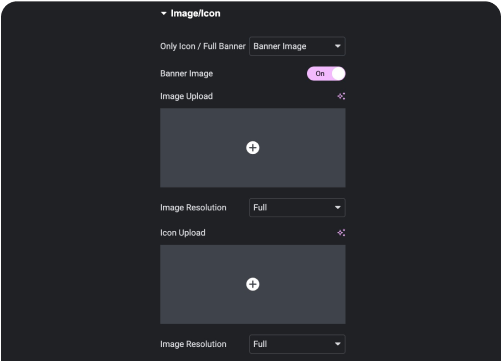Click the caret arrow of Banner Image select

(x=338, y=46)
